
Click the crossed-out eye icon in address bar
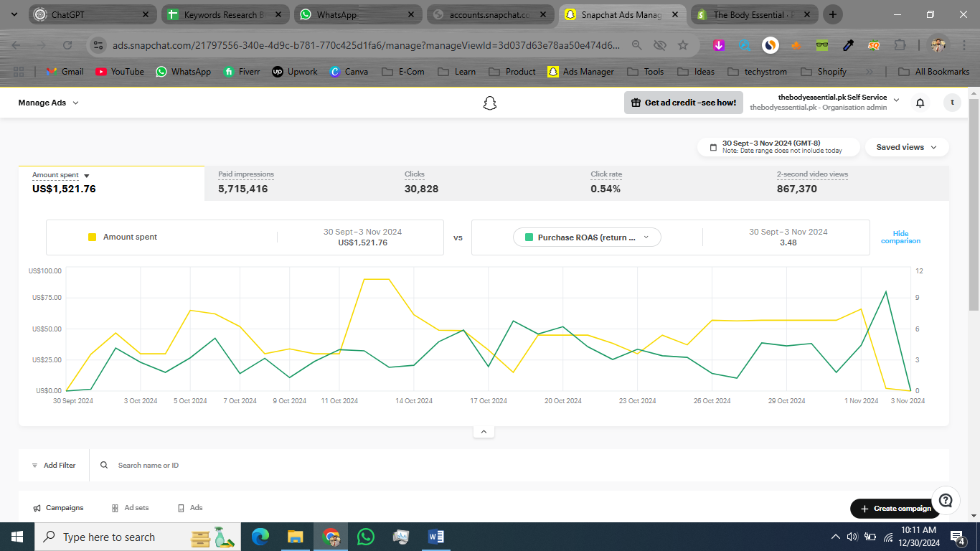tap(660, 45)
